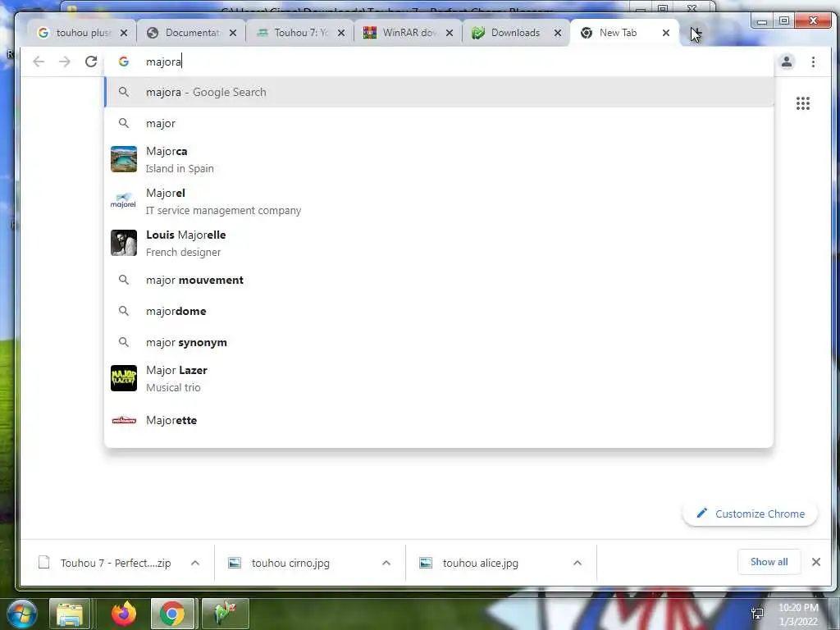Expand options for touhou alice.jpg download
The image size is (840, 630).
point(577,563)
